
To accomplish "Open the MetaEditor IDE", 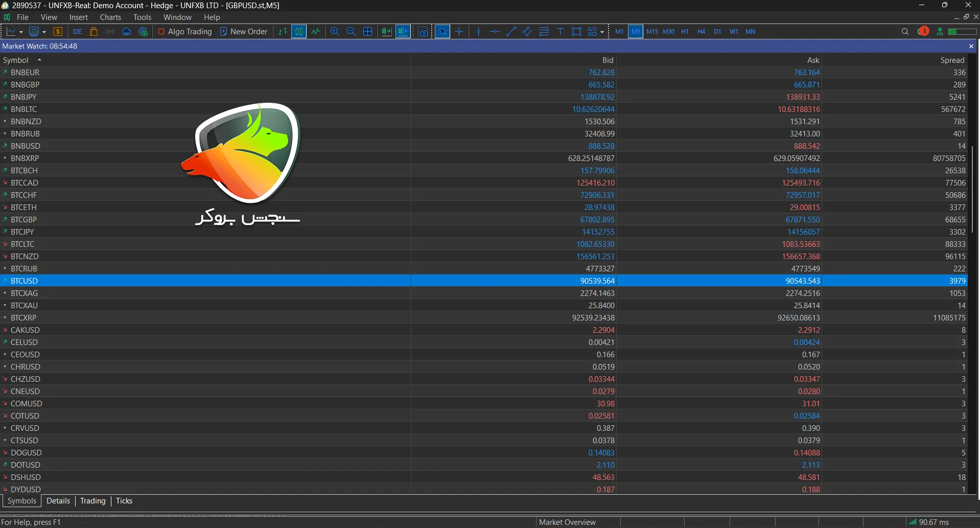I will [77, 32].
